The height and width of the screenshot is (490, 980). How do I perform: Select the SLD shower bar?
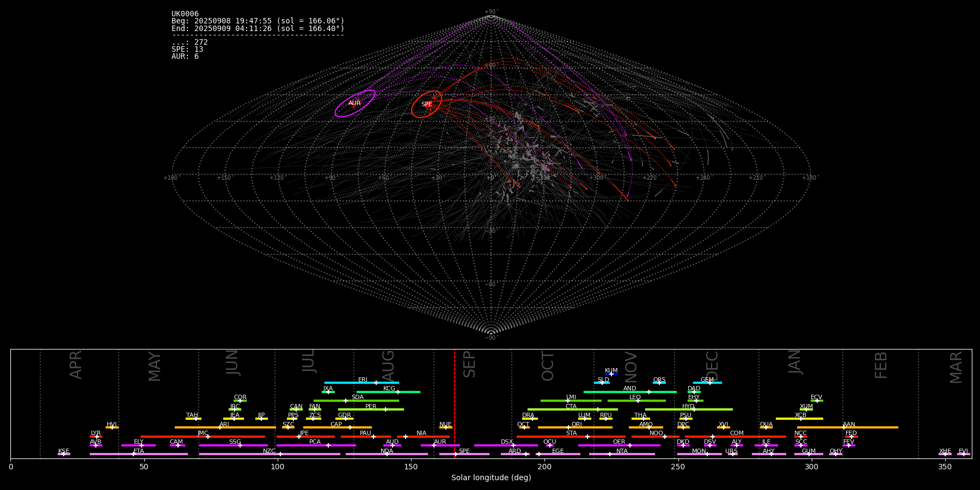coord(602,383)
